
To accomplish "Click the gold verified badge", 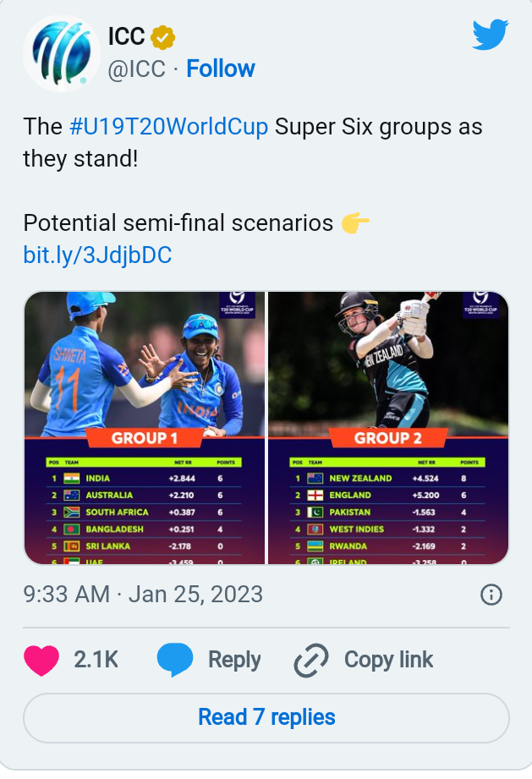I will 162,37.
